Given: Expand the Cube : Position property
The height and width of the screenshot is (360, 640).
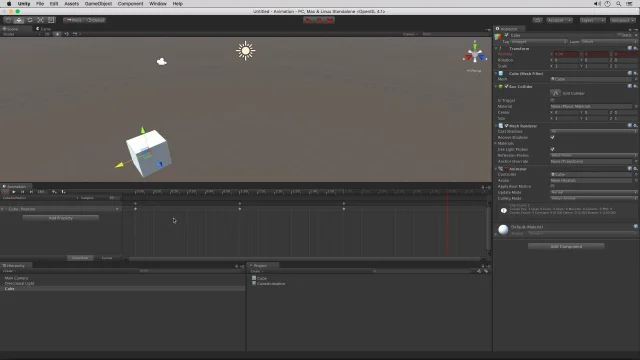Looking at the screenshot, I should click(x=2, y=209).
